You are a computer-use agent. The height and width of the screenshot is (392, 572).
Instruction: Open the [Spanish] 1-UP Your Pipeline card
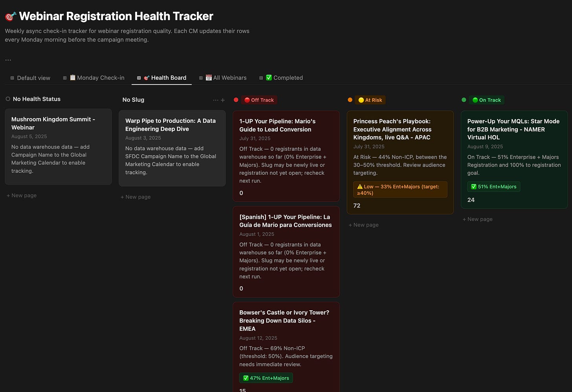coord(286,252)
